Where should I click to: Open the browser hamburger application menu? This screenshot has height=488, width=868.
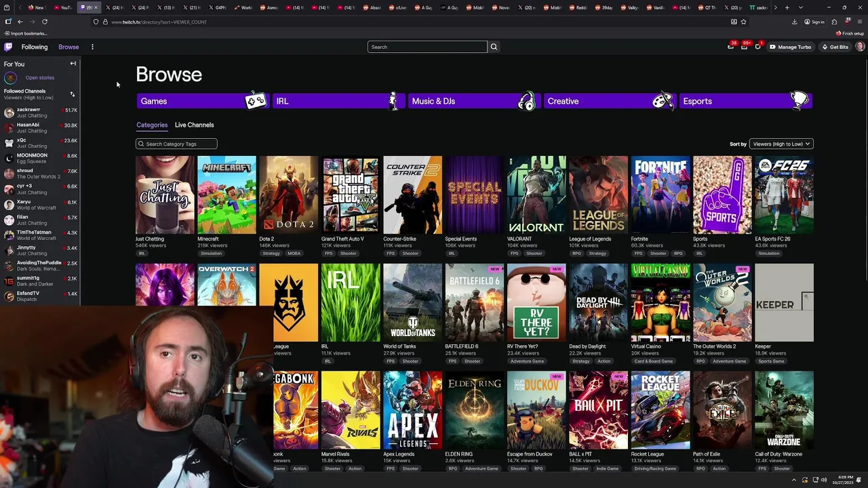click(x=859, y=22)
